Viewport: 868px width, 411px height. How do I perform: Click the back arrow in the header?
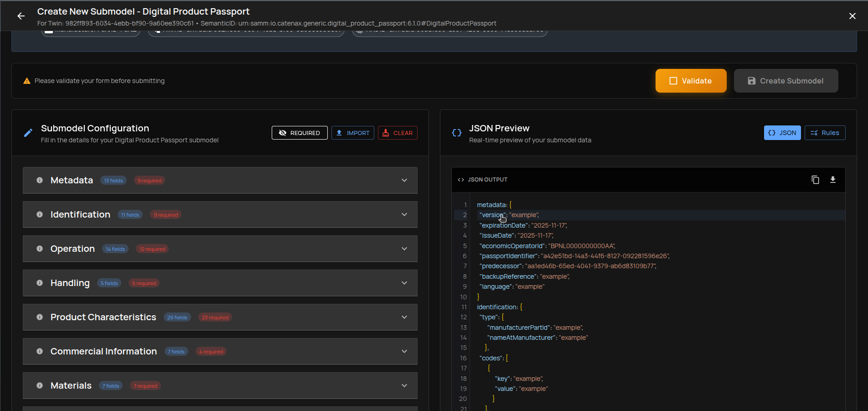tap(21, 16)
